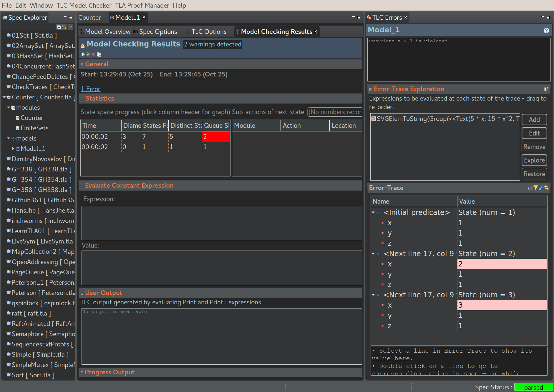
Task: Link Spec Explorer with the editor
Action: pyautogui.click(x=64, y=27)
